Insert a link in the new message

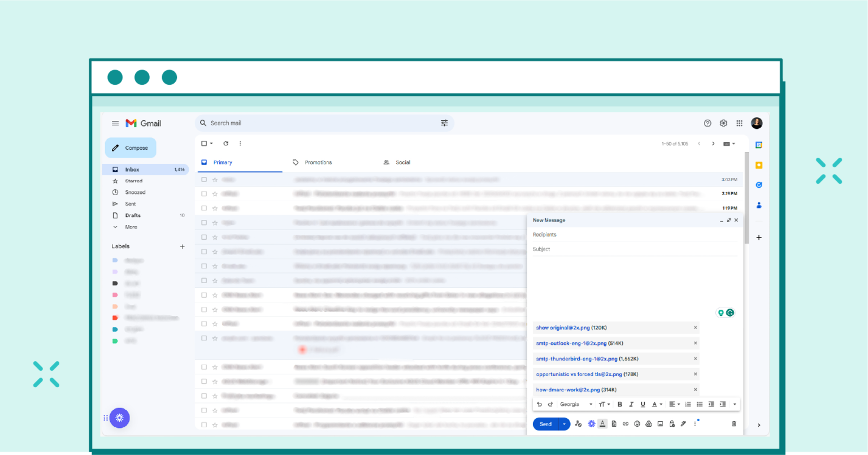[x=626, y=423]
